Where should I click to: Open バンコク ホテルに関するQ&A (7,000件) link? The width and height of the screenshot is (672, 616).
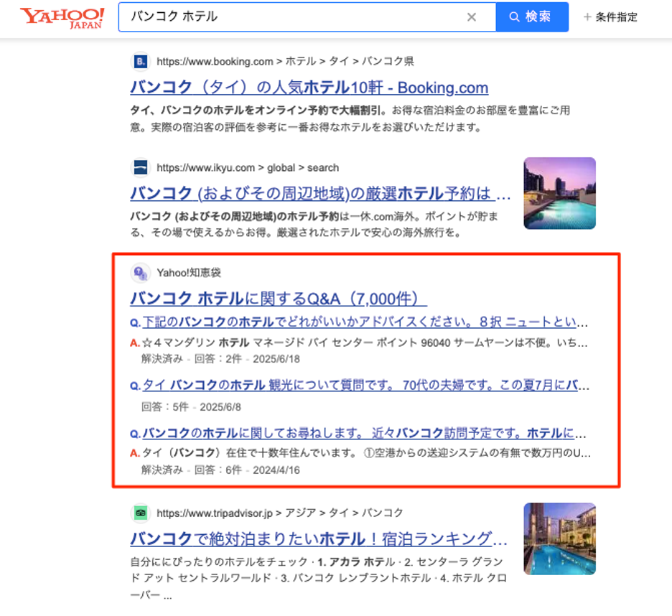point(279,299)
